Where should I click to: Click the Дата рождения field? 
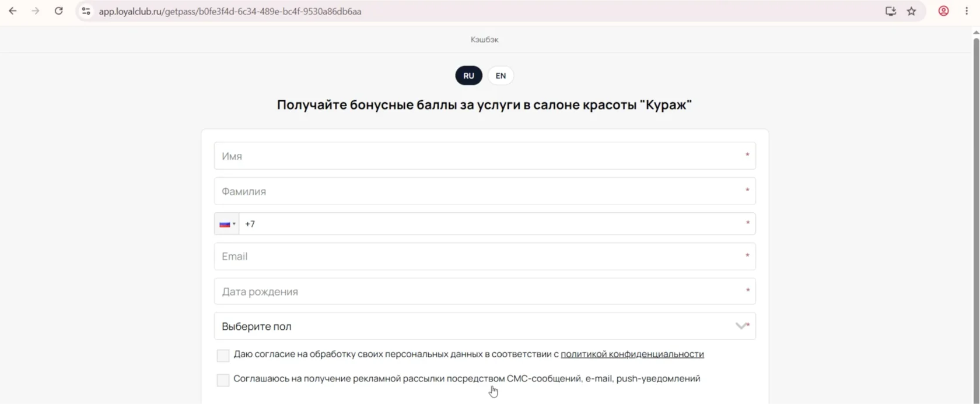click(485, 291)
